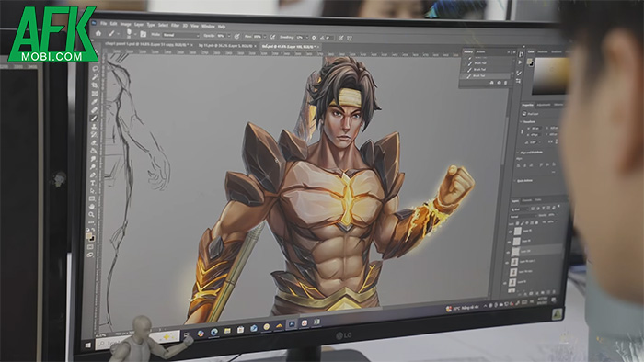Image resolution: width=644 pixels, height=362 pixels.
Task: Open the brush settings panel icon
Action: 143,34
